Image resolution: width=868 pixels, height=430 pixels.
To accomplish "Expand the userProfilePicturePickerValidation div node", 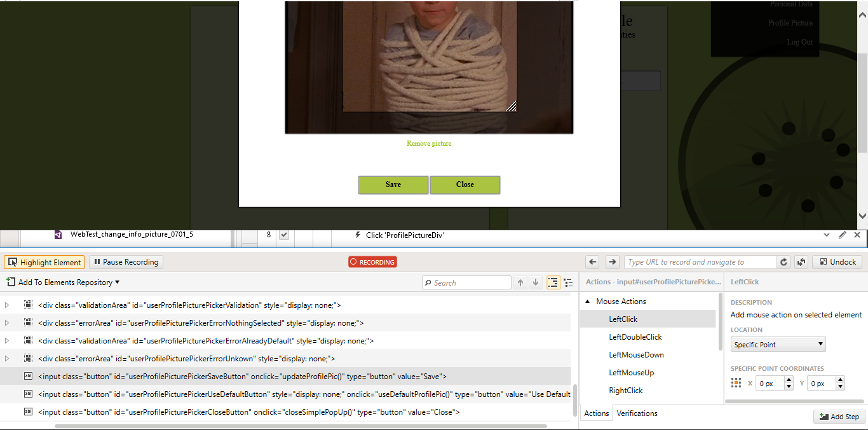I will pos(7,305).
